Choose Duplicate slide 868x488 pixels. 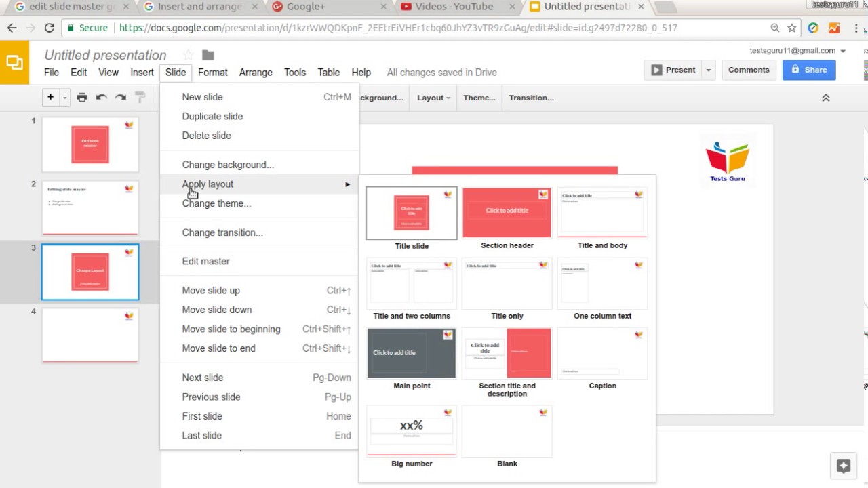(259, 117)
